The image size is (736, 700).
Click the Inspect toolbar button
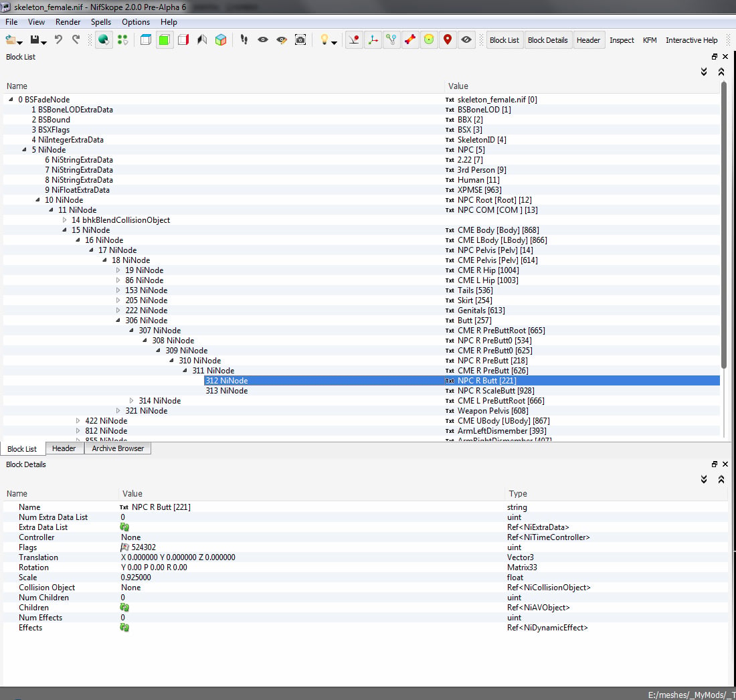click(x=622, y=40)
